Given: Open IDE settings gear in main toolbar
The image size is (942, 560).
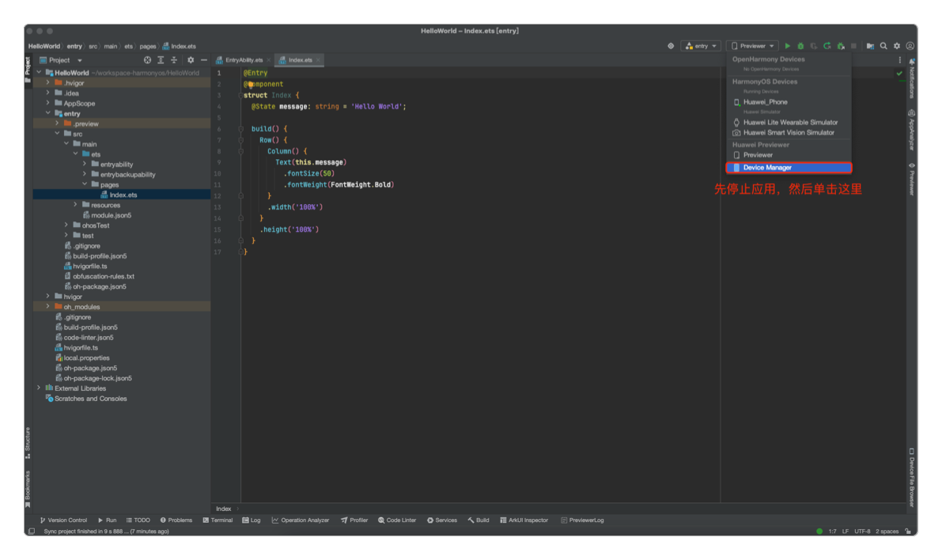Looking at the screenshot, I should [x=897, y=46].
